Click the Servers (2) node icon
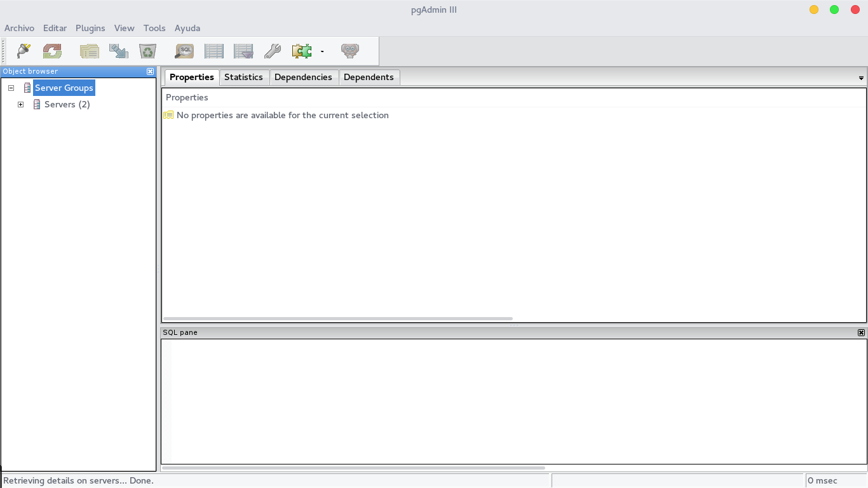868x488 pixels. [37, 104]
